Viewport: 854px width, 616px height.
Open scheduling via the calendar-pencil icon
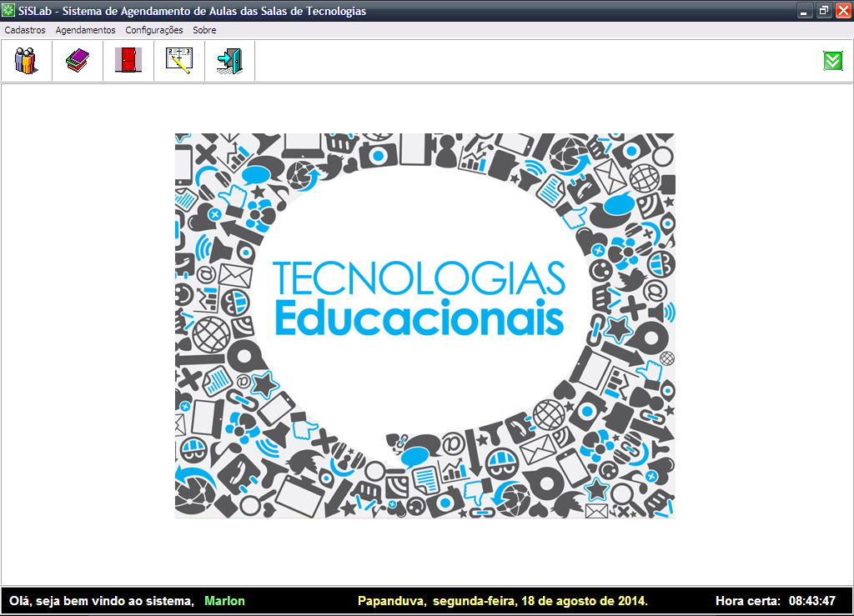[x=178, y=60]
